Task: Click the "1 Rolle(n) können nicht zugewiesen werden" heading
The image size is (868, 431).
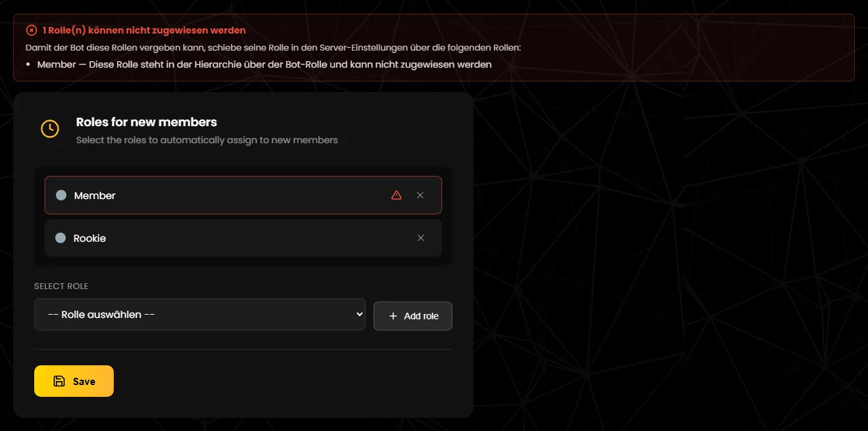Action: tap(144, 30)
